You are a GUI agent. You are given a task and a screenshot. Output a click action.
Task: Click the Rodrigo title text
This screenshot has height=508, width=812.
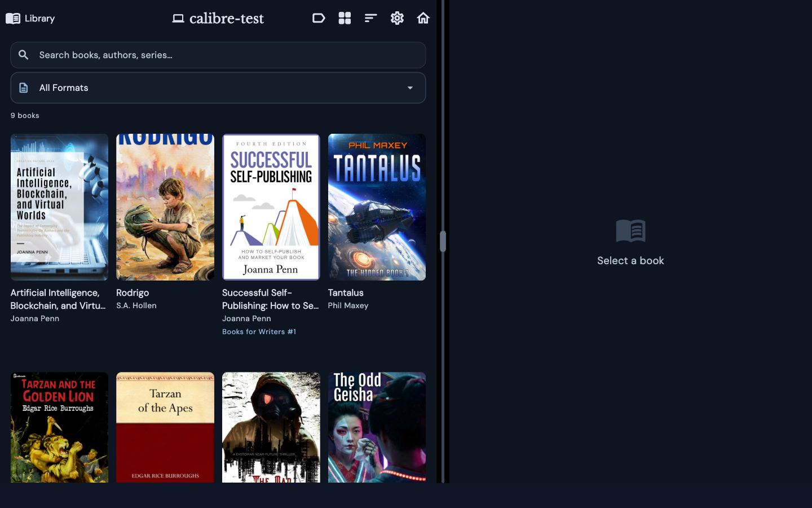click(x=133, y=293)
